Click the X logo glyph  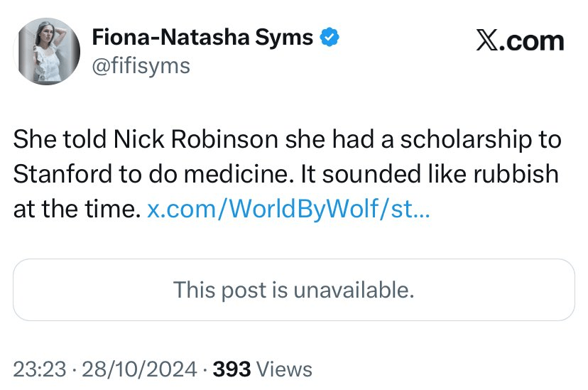pyautogui.click(x=486, y=40)
